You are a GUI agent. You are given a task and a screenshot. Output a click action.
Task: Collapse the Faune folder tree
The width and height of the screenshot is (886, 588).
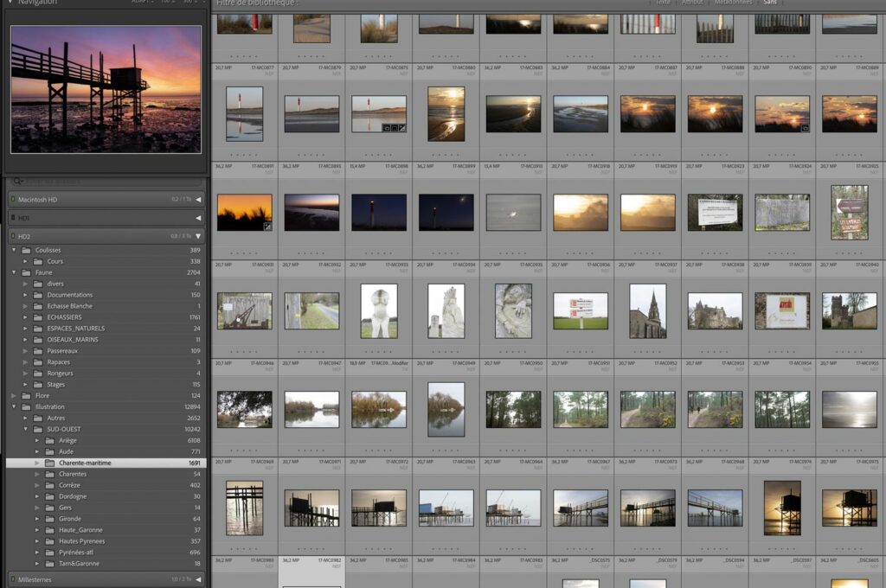pos(14,272)
